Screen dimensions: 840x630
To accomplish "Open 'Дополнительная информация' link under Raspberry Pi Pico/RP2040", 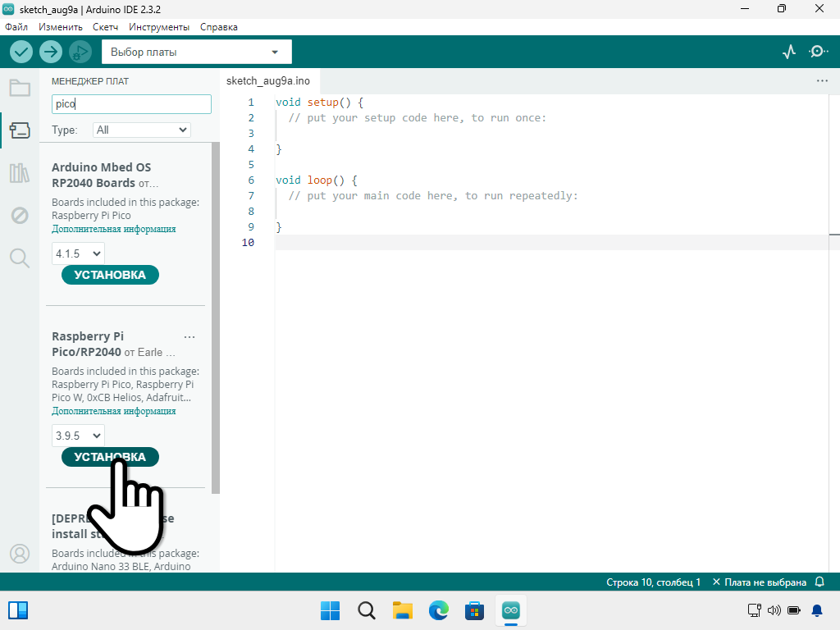I will click(113, 411).
